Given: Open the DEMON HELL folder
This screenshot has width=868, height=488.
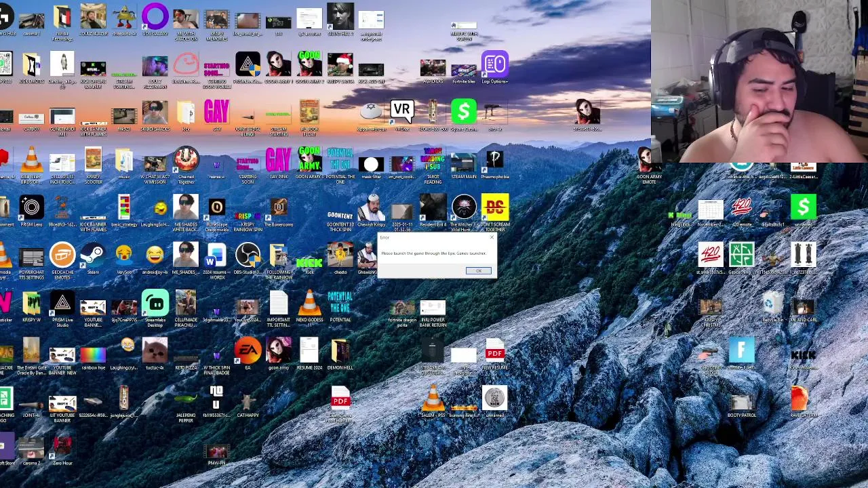Looking at the screenshot, I should point(340,354).
